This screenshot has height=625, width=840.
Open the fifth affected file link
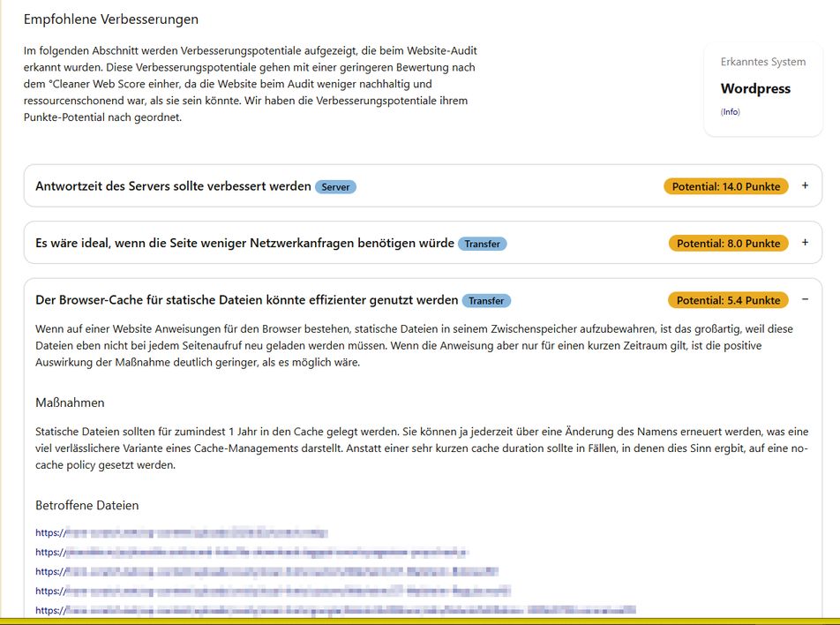[335, 610]
